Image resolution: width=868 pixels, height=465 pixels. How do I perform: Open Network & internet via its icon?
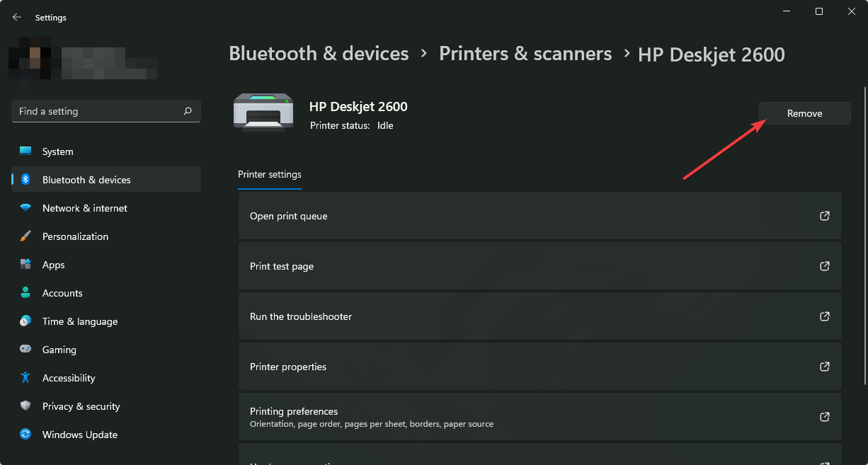pos(26,207)
